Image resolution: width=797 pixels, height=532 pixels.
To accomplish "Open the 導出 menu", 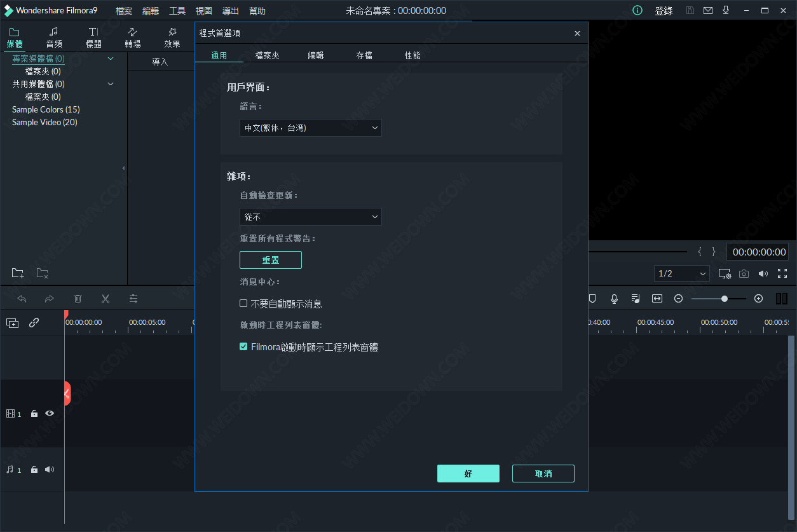I will (x=231, y=11).
